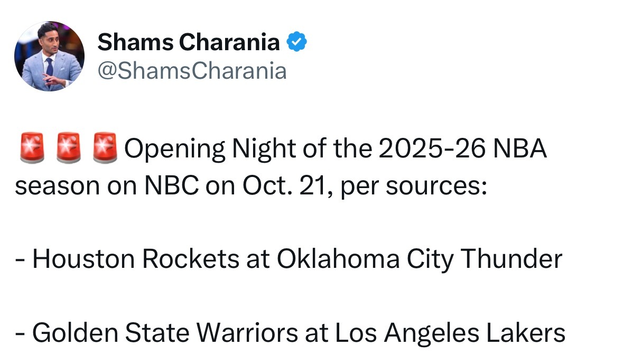
Task: Click the Oklahoma City Thunder text
Action: pos(420,260)
